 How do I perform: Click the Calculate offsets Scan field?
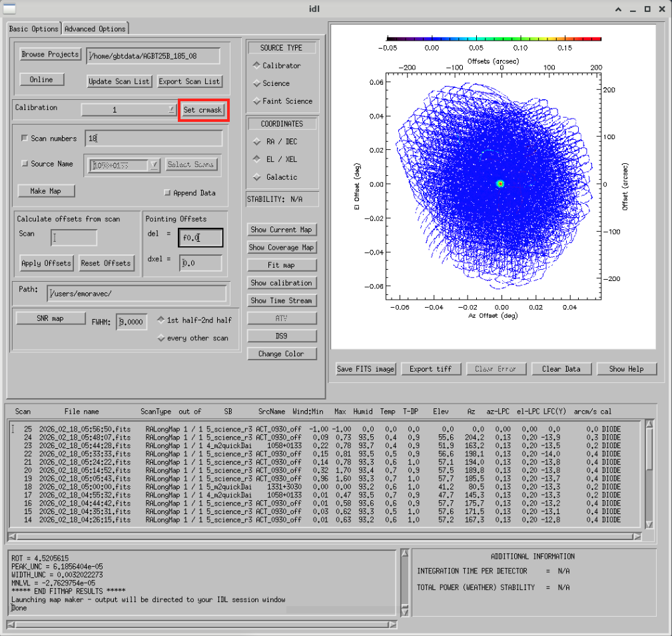coord(74,238)
